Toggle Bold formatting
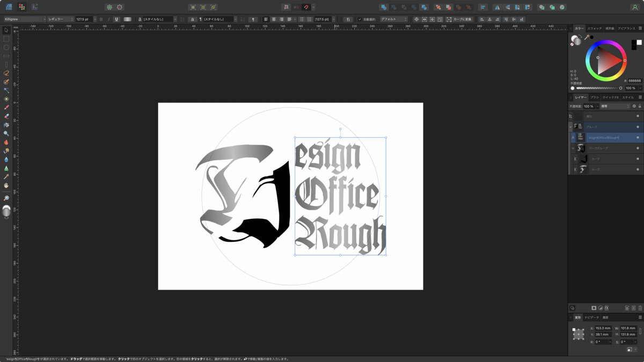Screen dimensions: 644x362 [101, 19]
